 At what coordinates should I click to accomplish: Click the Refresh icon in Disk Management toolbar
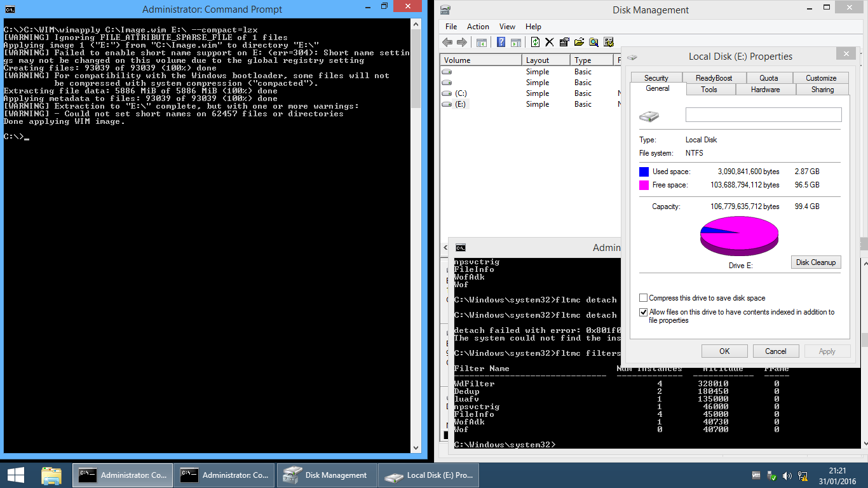pyautogui.click(x=535, y=43)
